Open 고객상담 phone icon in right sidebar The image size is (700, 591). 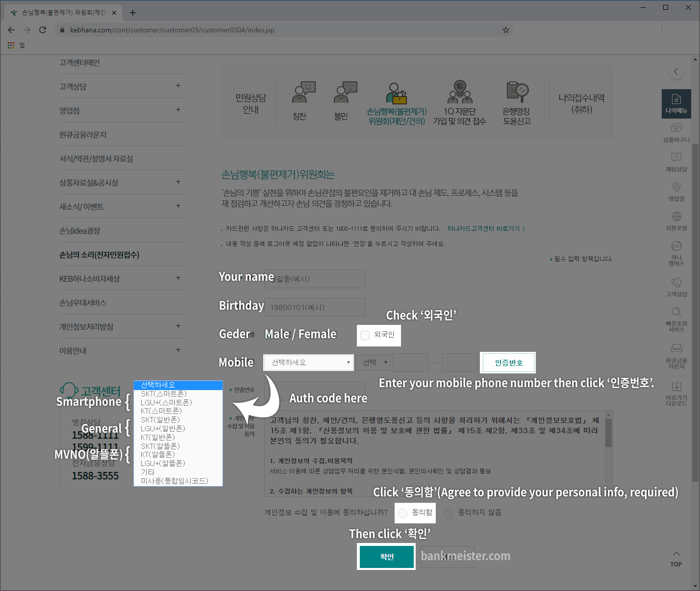coord(676,287)
